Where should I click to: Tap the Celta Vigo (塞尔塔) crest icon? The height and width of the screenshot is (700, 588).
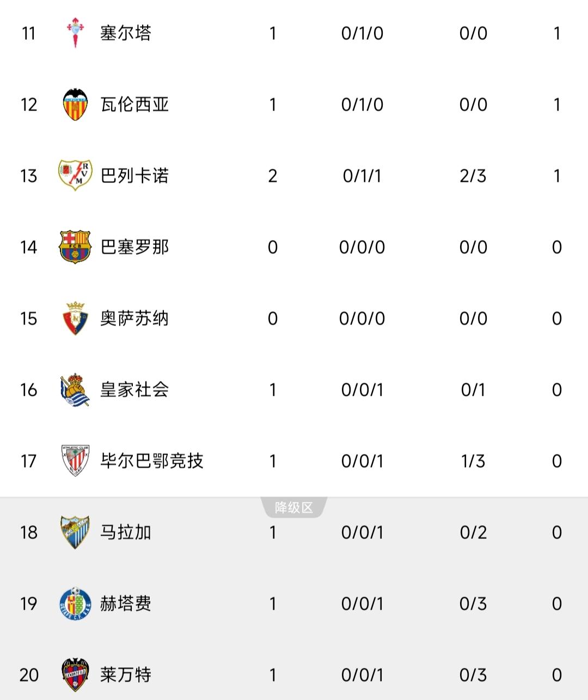75,33
